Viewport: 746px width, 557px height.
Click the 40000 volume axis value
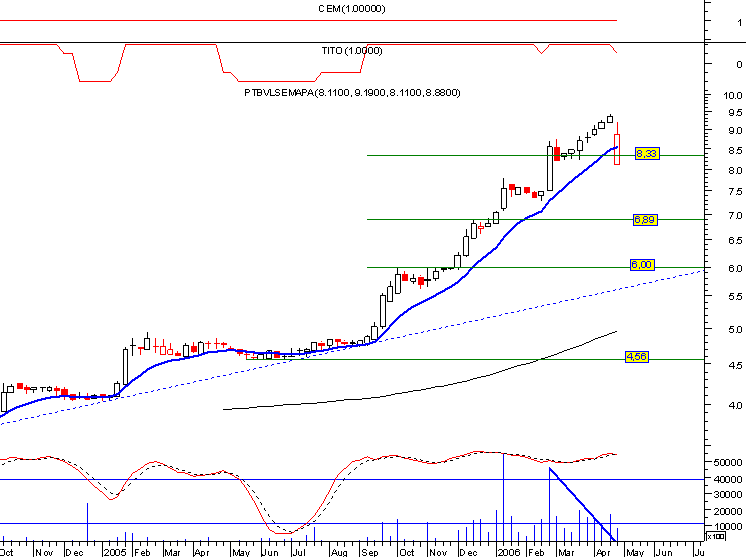click(728, 480)
